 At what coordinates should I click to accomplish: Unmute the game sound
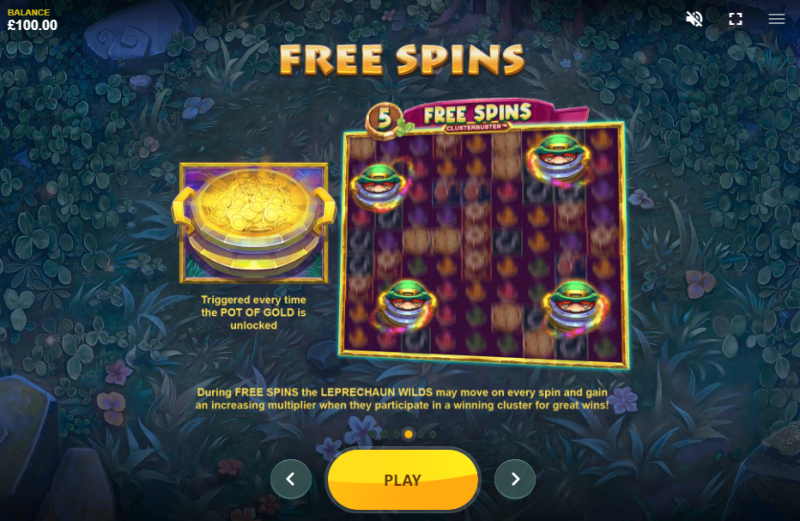[694, 19]
